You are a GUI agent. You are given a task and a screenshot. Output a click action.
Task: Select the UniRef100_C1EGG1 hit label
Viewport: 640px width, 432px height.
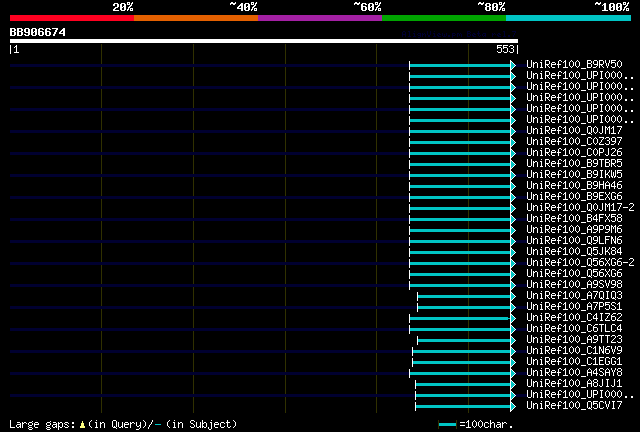pyautogui.click(x=574, y=361)
